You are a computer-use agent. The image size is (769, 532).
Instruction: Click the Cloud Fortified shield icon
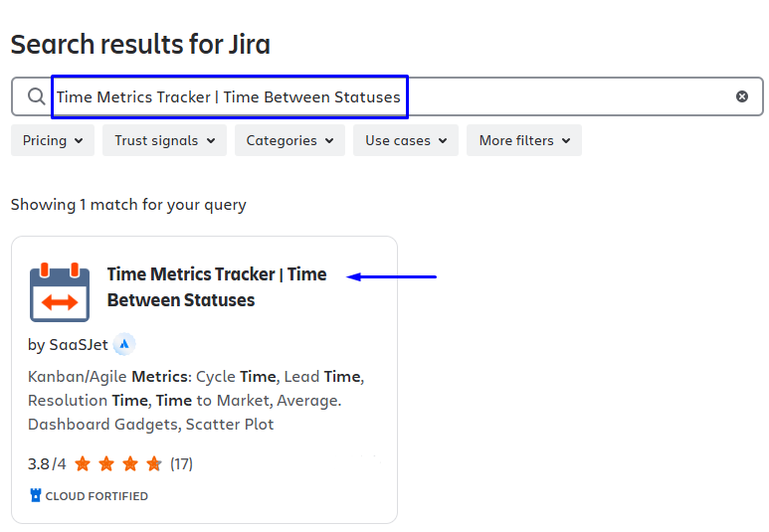pos(35,495)
